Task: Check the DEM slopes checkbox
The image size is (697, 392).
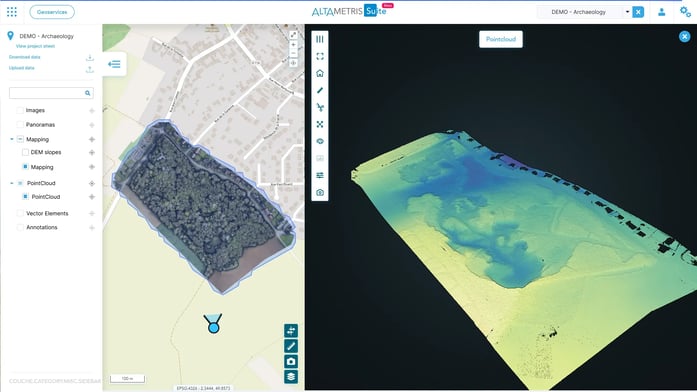Action: (25, 152)
